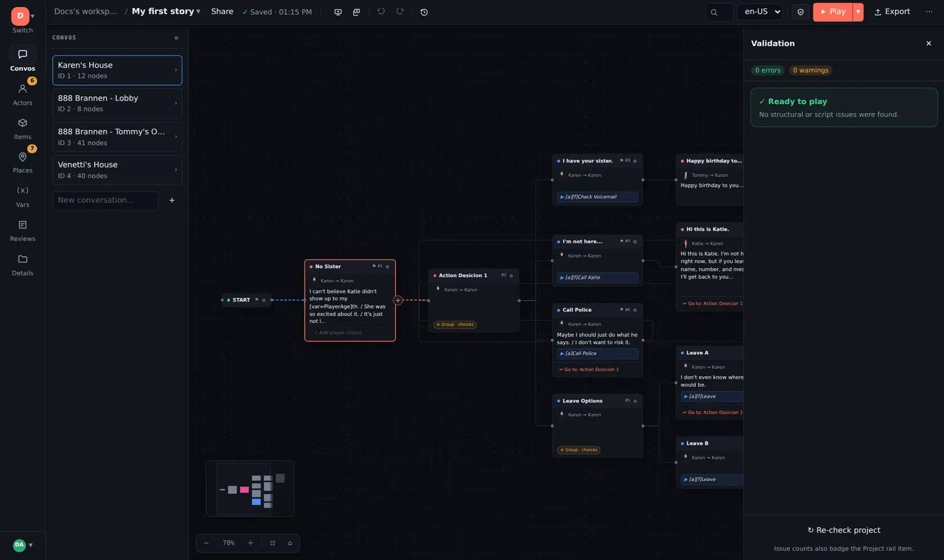Click the undo arrow icon

tap(381, 12)
